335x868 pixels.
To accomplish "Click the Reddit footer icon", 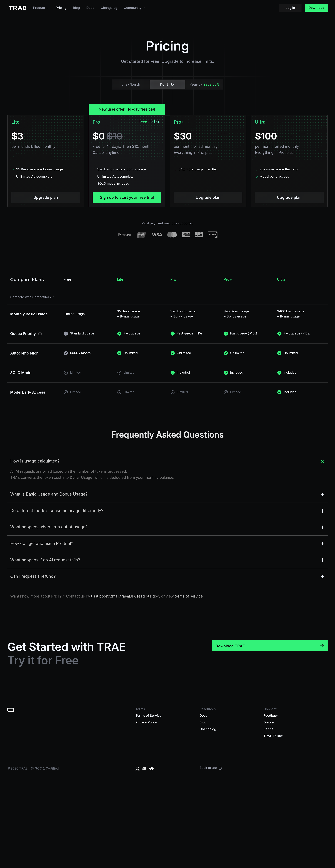I will 152,769.
